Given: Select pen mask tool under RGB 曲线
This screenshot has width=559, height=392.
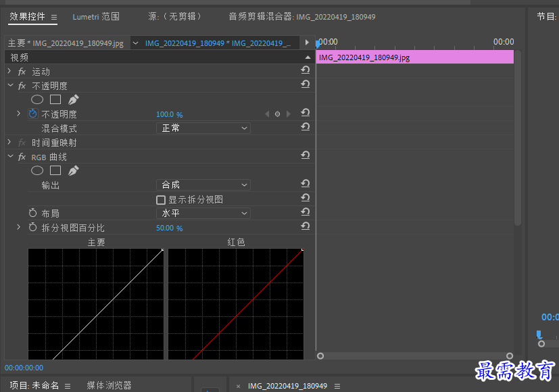Looking at the screenshot, I should pyautogui.click(x=73, y=171).
